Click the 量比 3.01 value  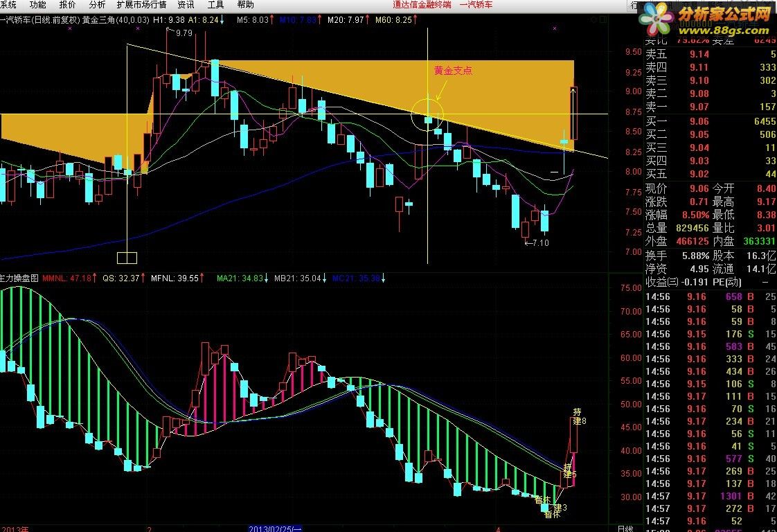pyautogui.click(x=766, y=228)
